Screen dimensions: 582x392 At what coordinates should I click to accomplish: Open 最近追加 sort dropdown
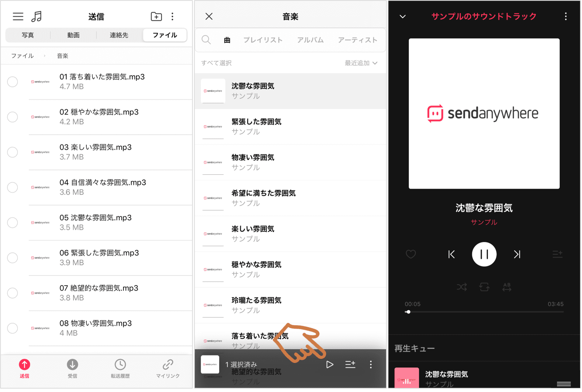361,63
